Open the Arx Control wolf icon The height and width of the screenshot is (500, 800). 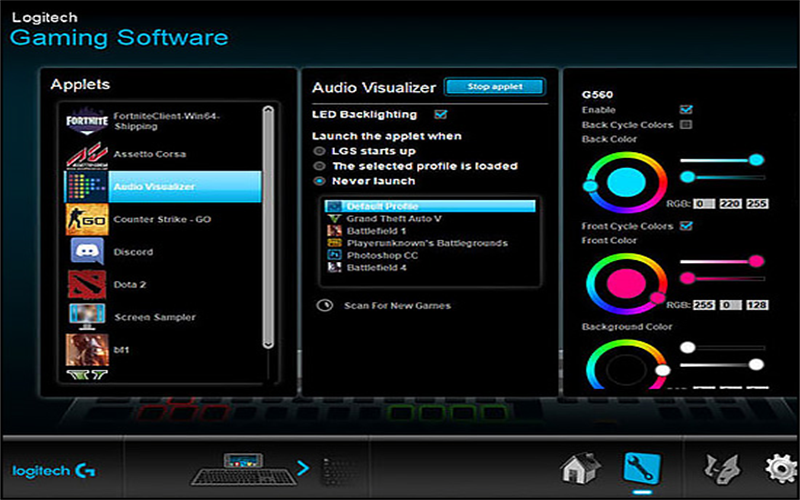(721, 469)
